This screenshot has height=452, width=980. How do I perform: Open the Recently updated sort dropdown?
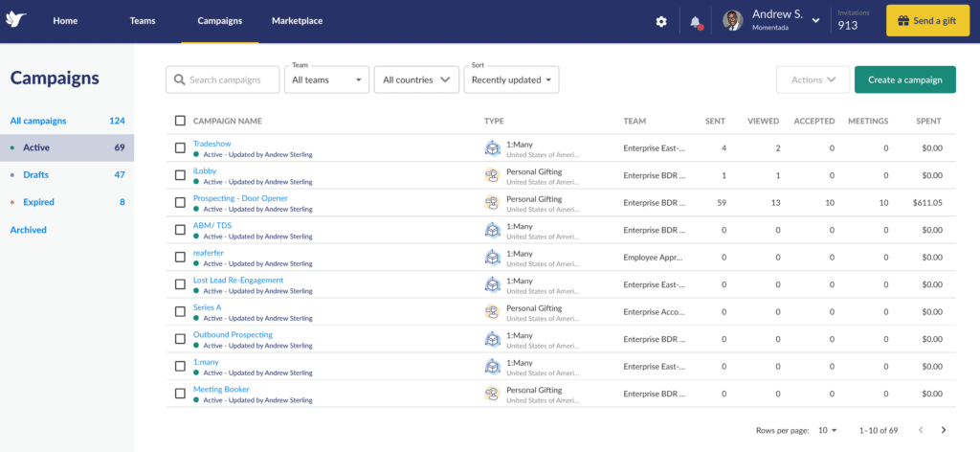click(x=511, y=79)
